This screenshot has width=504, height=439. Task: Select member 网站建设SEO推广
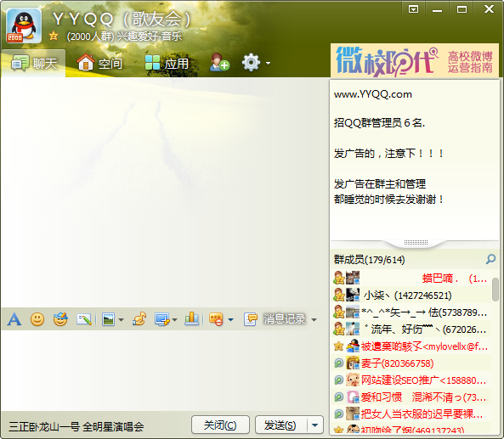pos(411,380)
